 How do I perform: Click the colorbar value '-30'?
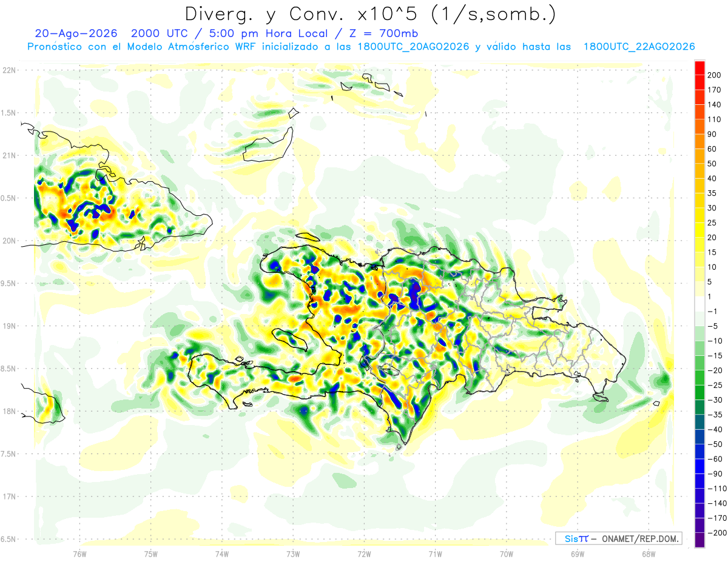tap(714, 400)
